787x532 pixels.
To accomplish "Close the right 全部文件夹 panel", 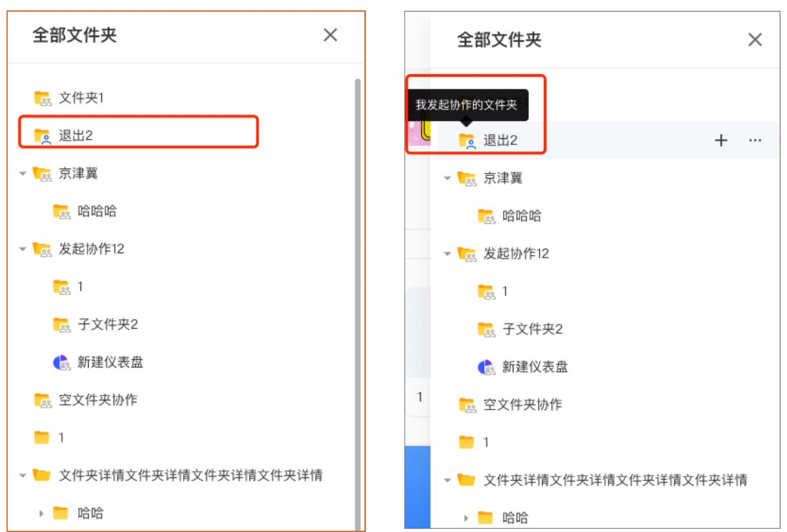I will point(754,40).
